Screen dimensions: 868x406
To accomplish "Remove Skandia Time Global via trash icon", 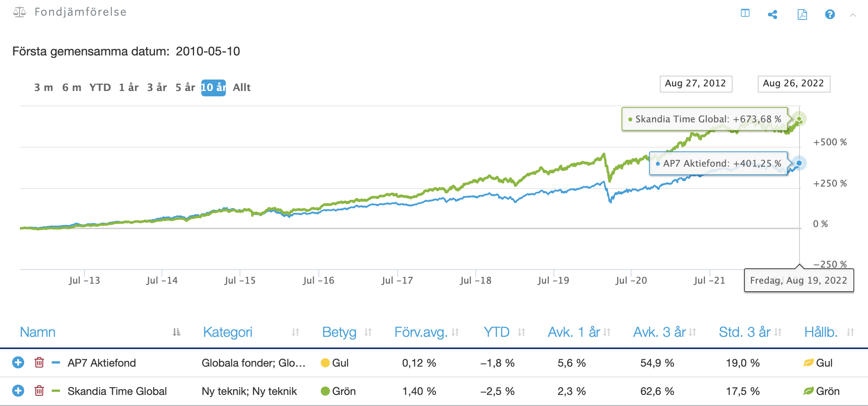I will tap(39, 390).
